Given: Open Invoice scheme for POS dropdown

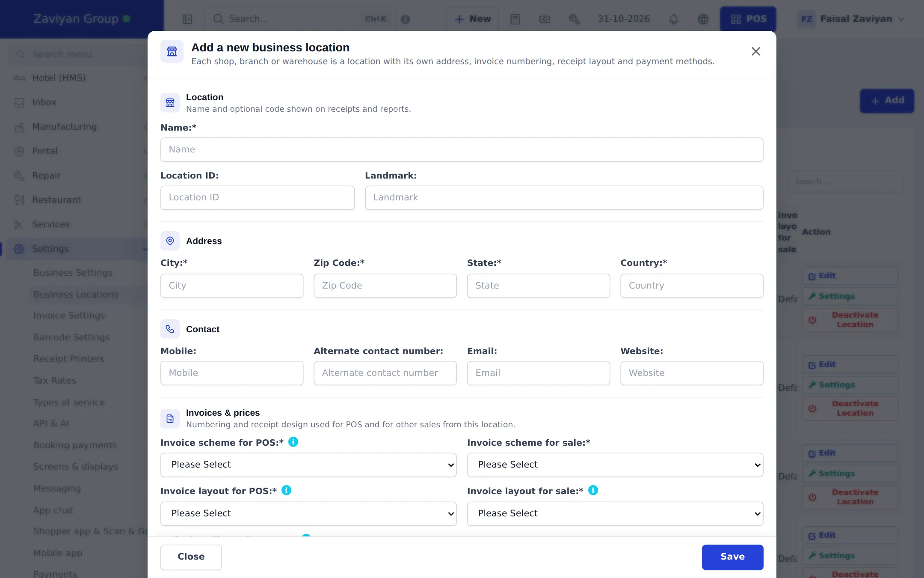Looking at the screenshot, I should (308, 465).
